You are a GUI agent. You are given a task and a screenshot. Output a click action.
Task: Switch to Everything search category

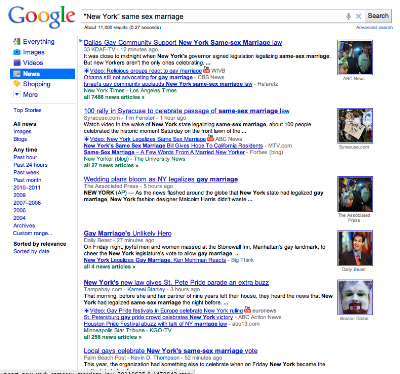point(38,42)
